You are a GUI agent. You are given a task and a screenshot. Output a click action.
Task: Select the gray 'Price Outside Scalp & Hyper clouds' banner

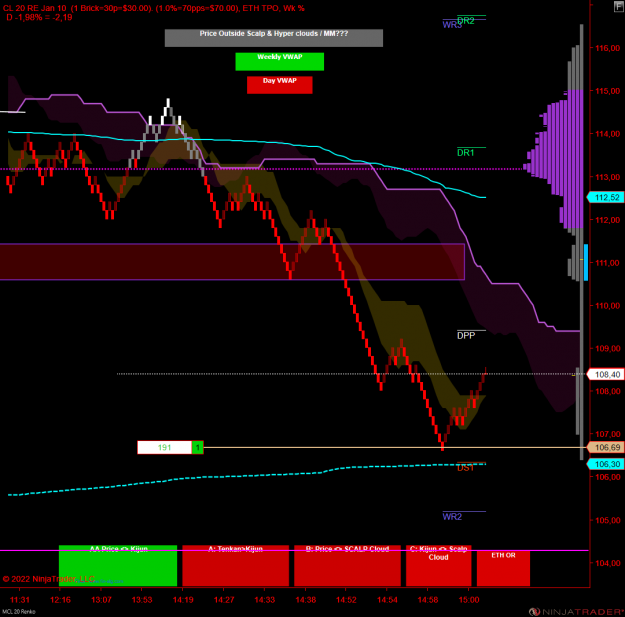point(273,38)
